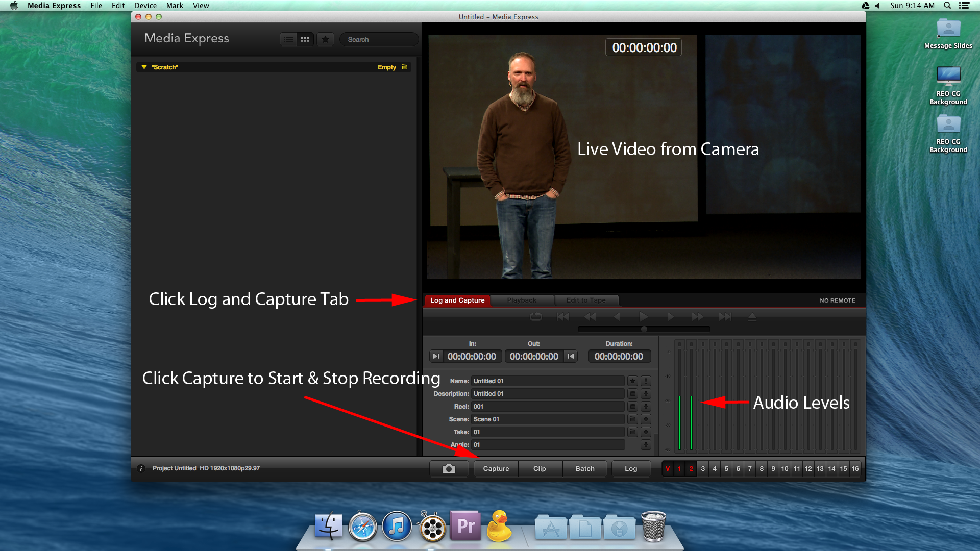Toggle video track V channel button

coord(667,469)
